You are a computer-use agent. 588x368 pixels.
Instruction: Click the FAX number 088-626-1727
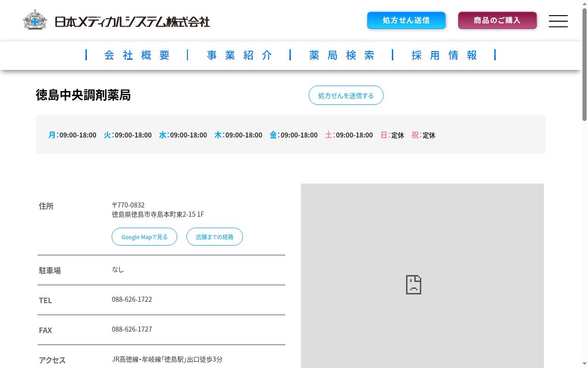click(x=132, y=329)
